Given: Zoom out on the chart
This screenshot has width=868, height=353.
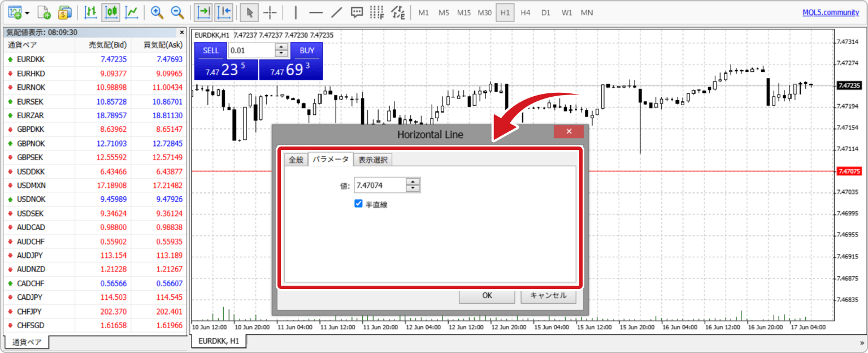Looking at the screenshot, I should (x=177, y=12).
